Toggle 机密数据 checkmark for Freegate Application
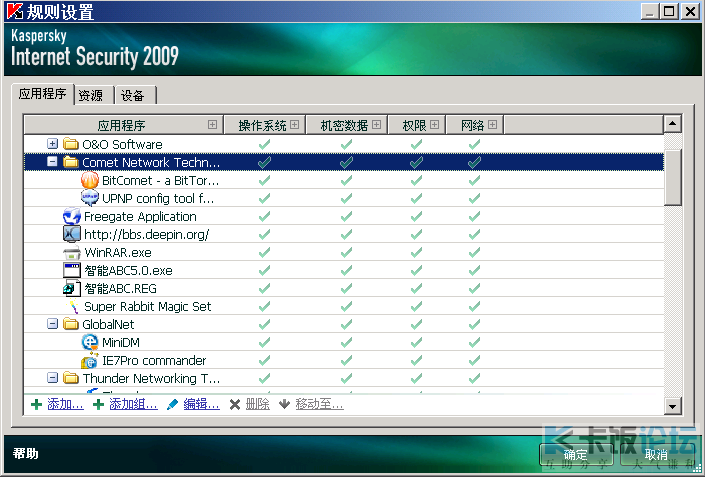The image size is (705, 477). tap(346, 216)
